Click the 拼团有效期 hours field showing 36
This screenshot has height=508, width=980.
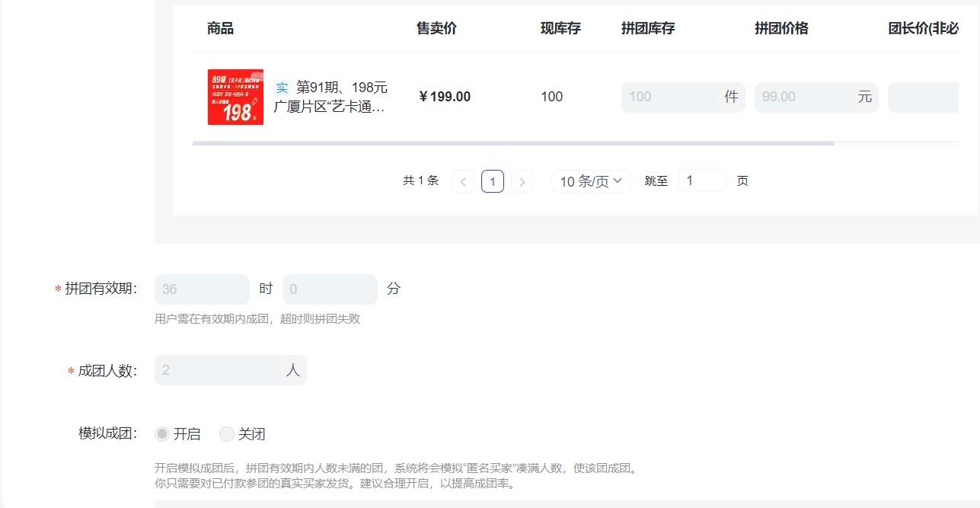(x=202, y=289)
